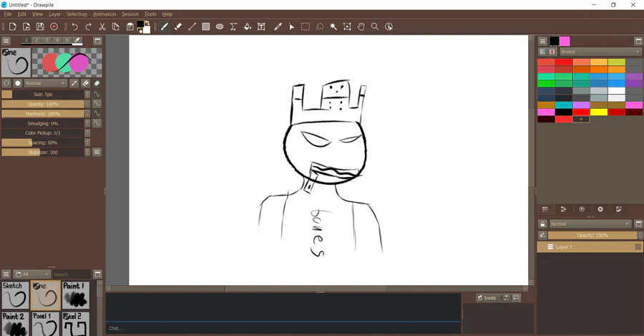Select the Pan hand tool
Image resolution: width=644 pixels, height=336 pixels.
pos(361,27)
